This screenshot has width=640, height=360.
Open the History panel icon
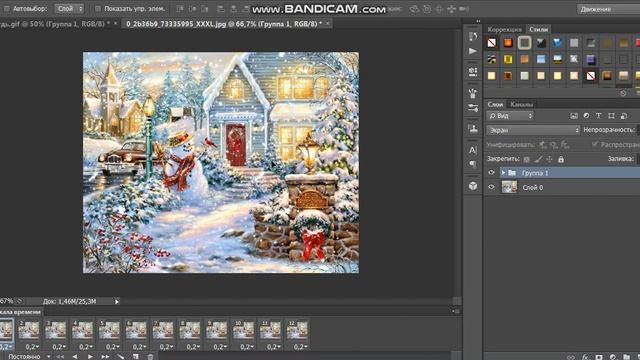[473, 36]
